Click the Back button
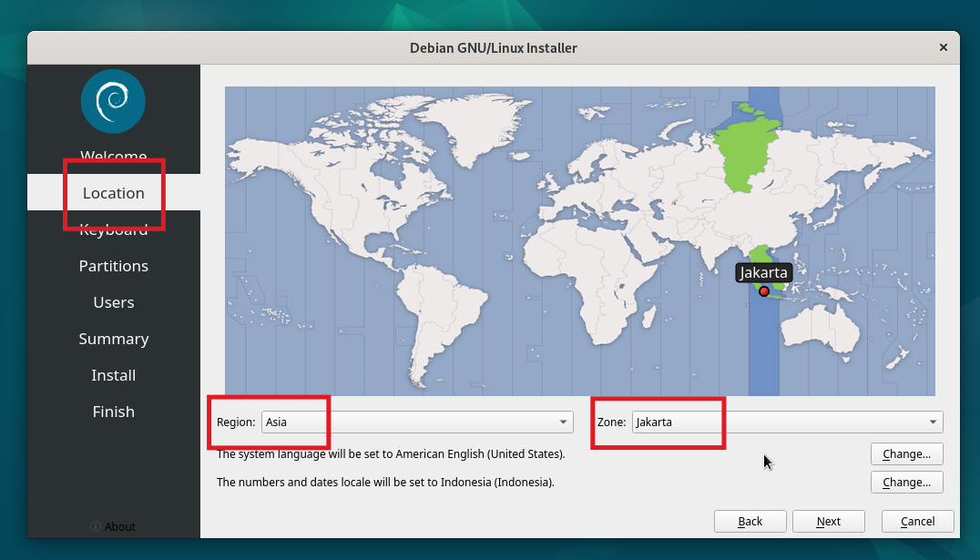This screenshot has width=980, height=560. (x=750, y=521)
